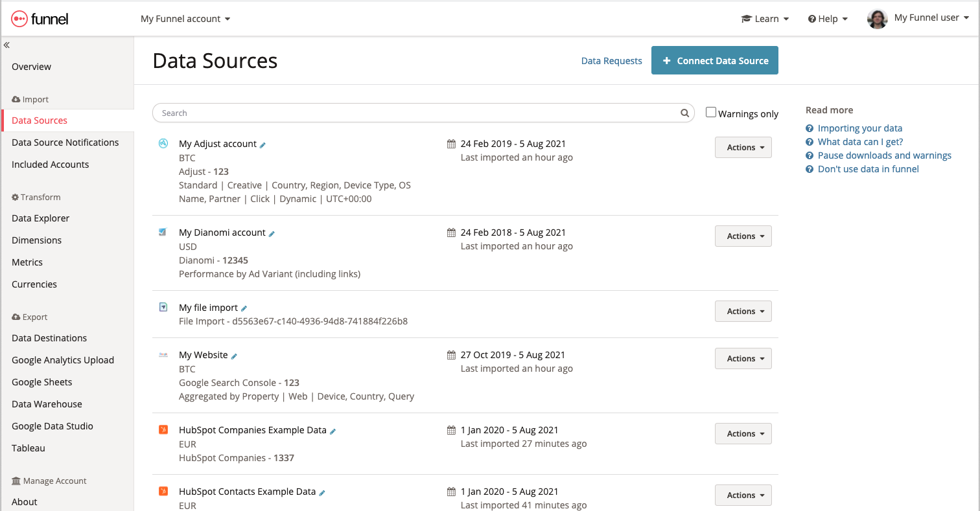
Task: Open Actions dropdown for HubSpot Contacts
Action: coord(743,495)
